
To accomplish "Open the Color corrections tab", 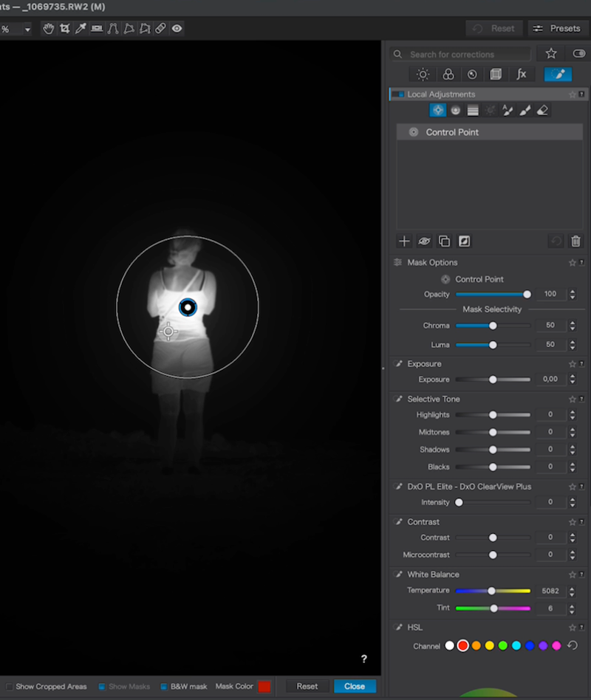I will coord(448,74).
